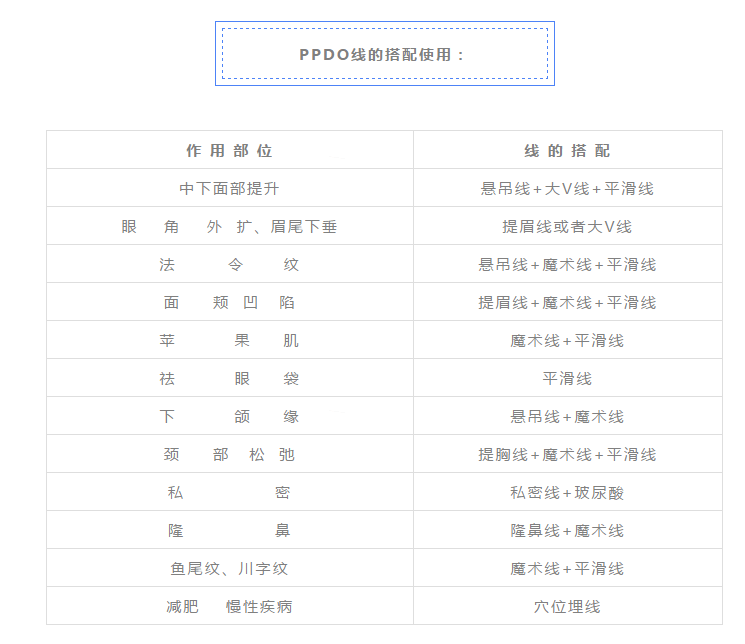Select the '苹果肌' cell
This screenshot has width=745, height=644.
229,341
